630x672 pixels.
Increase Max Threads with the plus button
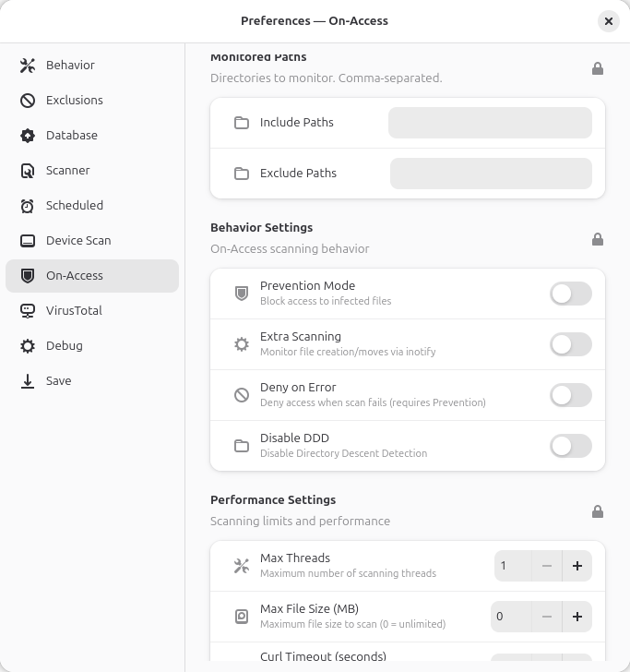pos(577,566)
